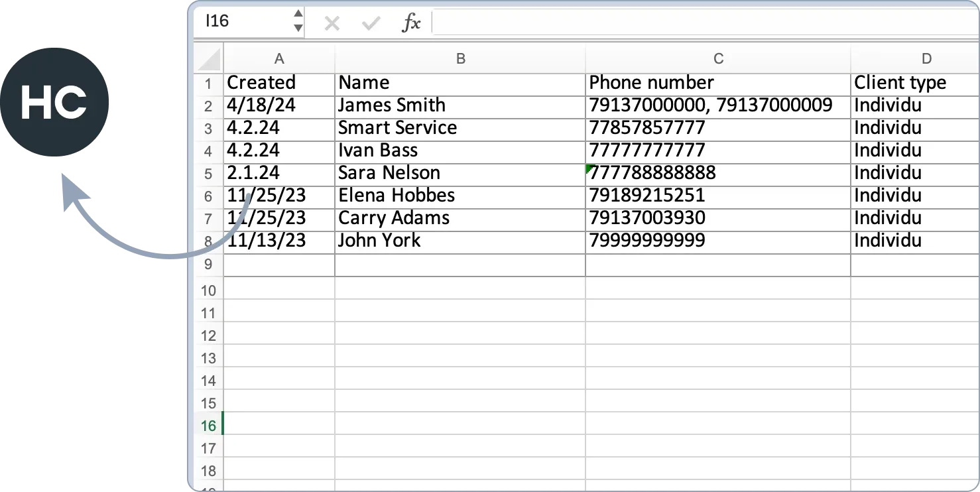The image size is (980, 492).
Task: Click the select-all triangle corner
Action: coord(210,60)
